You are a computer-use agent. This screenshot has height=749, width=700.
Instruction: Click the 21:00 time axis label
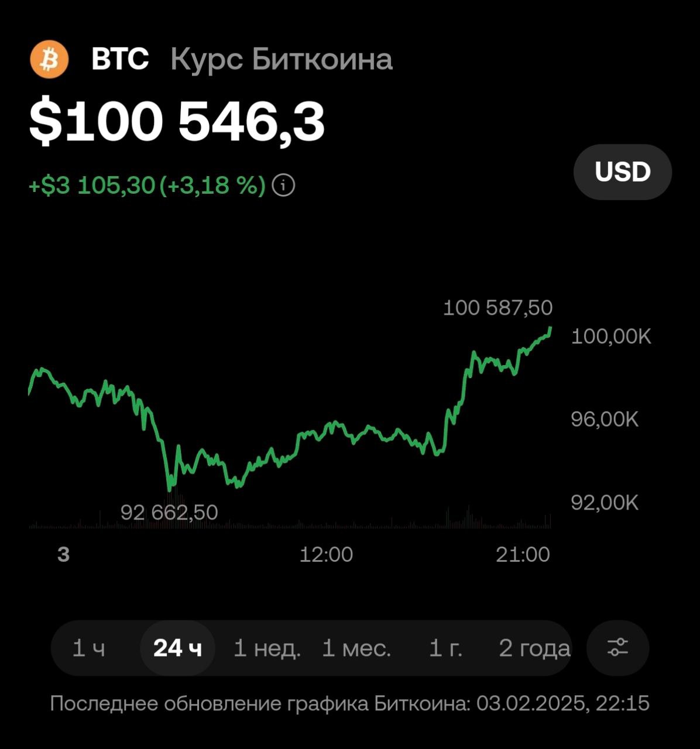pyautogui.click(x=523, y=554)
